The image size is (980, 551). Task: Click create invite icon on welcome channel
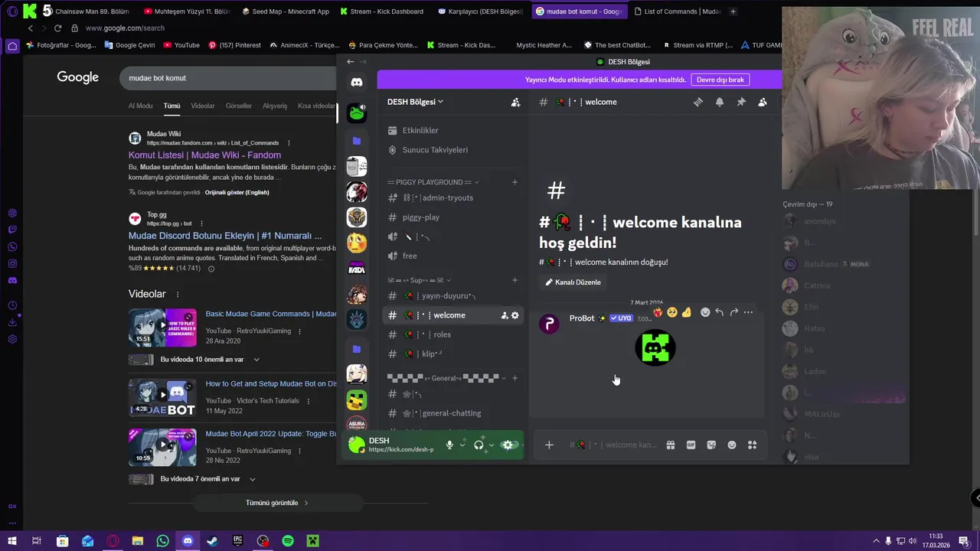coord(505,315)
